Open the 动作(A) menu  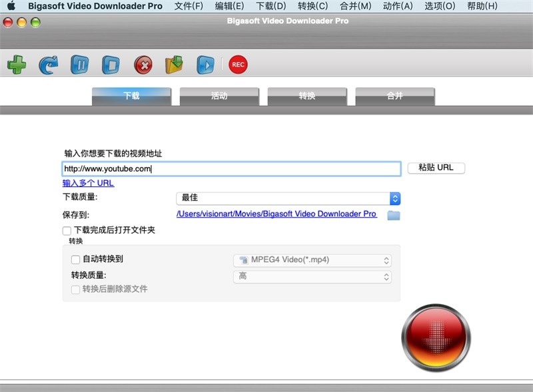click(398, 6)
